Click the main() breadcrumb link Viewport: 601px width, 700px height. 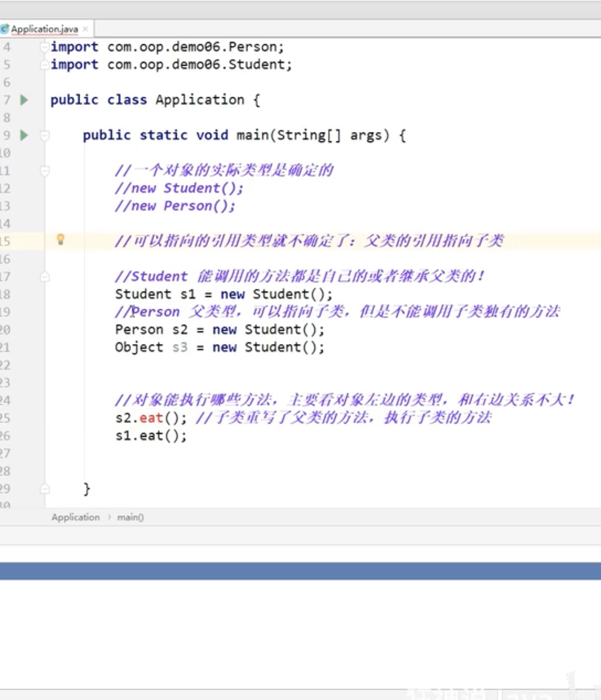point(130,517)
